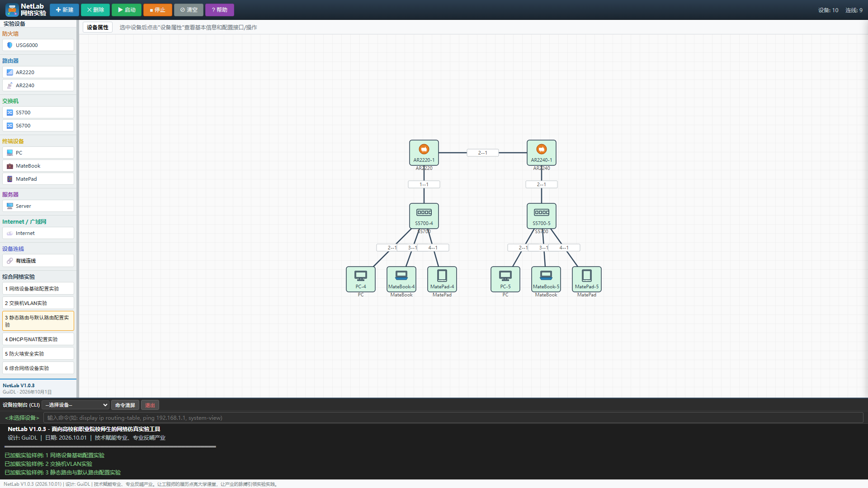Pick the Internet cloud device
This screenshot has height=488, width=868.
[38, 233]
